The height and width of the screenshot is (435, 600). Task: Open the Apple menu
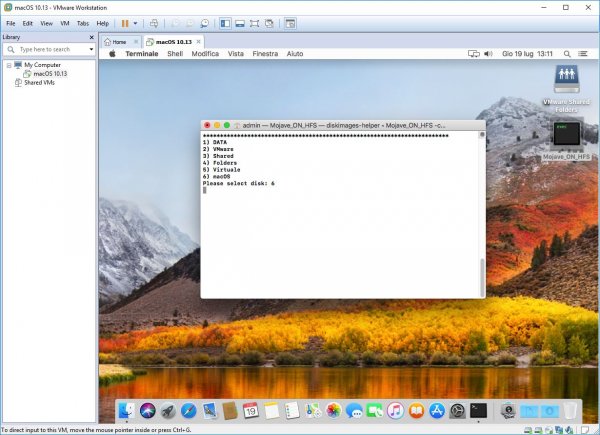coord(112,54)
